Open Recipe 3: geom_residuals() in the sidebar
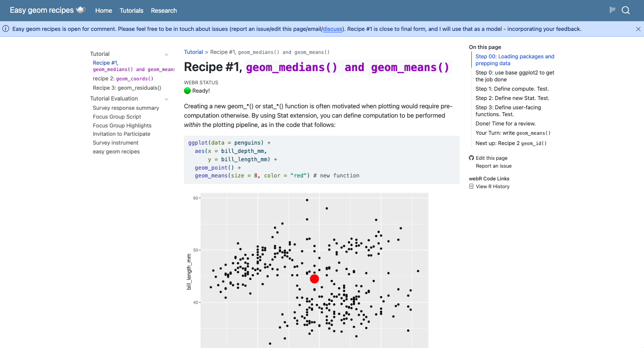The width and height of the screenshot is (644, 348). click(x=127, y=88)
